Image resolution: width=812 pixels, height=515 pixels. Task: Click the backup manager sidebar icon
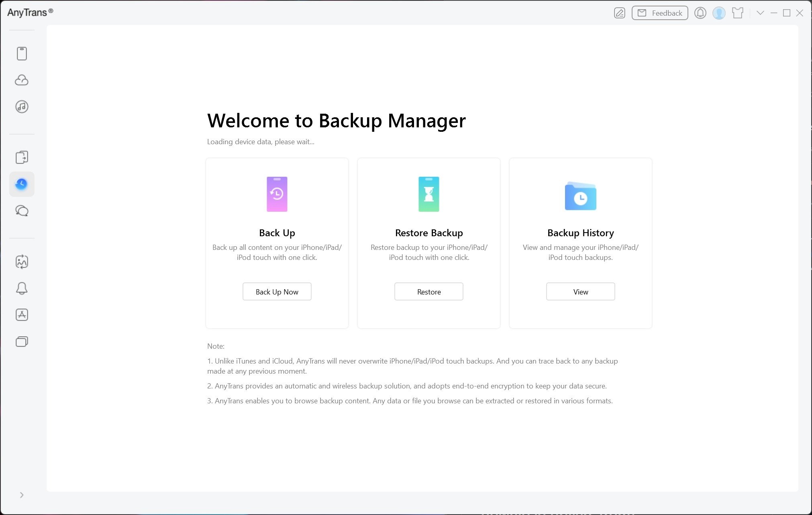pyautogui.click(x=21, y=184)
